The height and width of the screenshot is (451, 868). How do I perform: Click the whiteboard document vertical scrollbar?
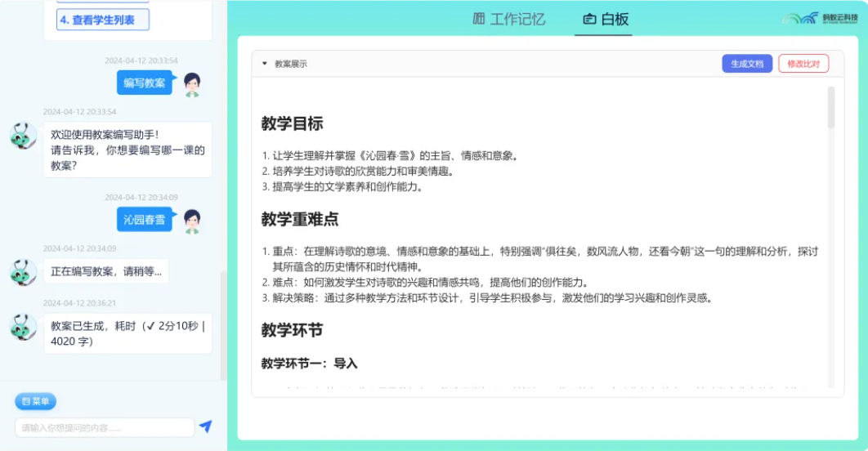[x=831, y=108]
